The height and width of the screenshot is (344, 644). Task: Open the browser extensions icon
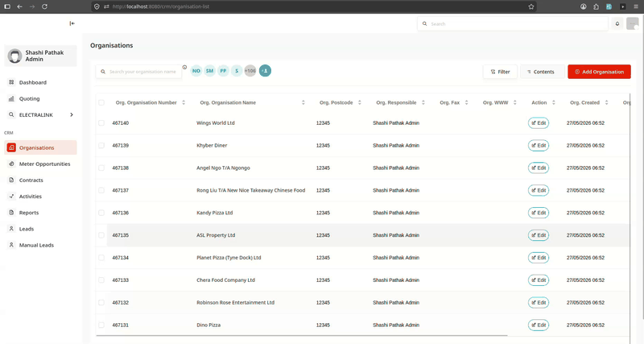(x=596, y=6)
